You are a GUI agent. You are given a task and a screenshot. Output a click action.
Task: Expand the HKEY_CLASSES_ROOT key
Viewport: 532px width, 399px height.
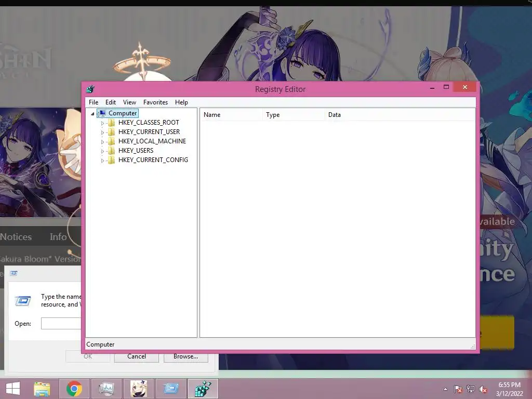pyautogui.click(x=102, y=123)
